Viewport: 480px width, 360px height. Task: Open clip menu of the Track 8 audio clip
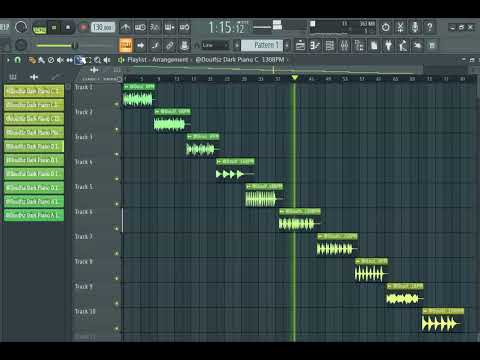(x=358, y=261)
